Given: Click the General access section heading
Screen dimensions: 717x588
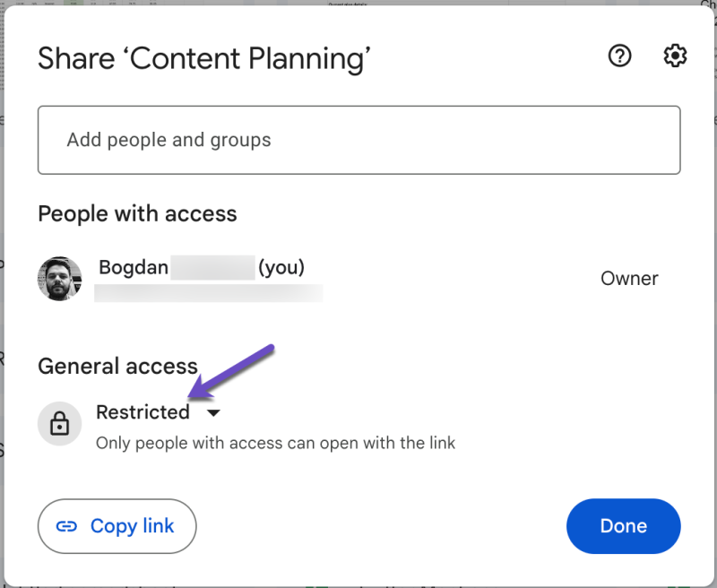Looking at the screenshot, I should [x=117, y=366].
